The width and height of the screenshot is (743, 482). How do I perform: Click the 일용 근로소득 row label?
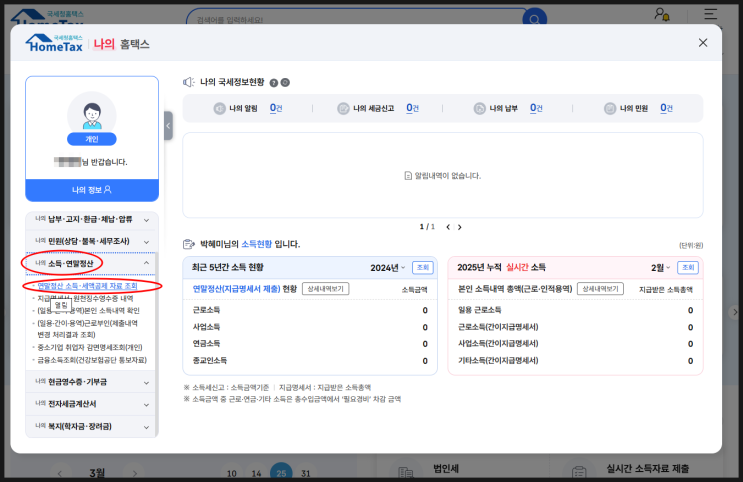coord(480,310)
